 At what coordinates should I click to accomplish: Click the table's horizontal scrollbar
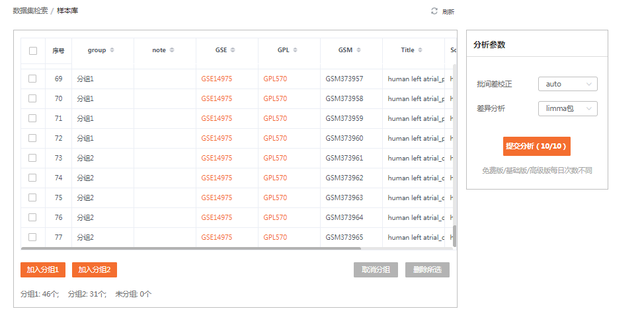191,248
